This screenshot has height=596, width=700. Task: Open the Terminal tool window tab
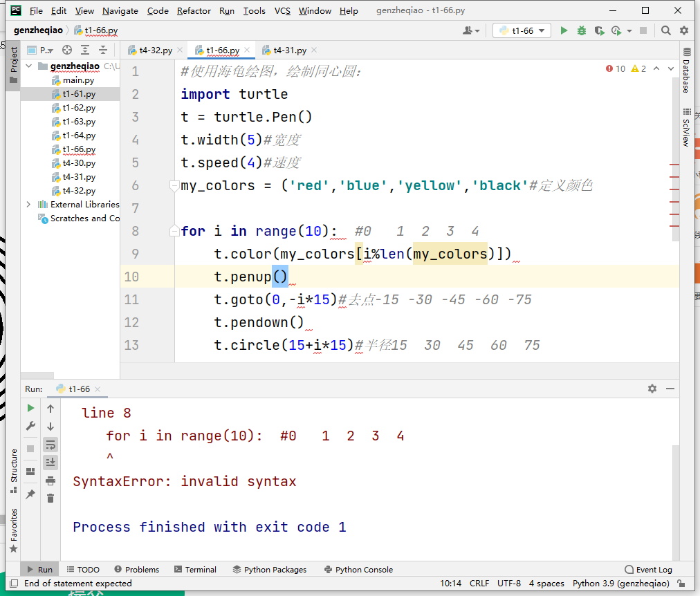pos(195,570)
